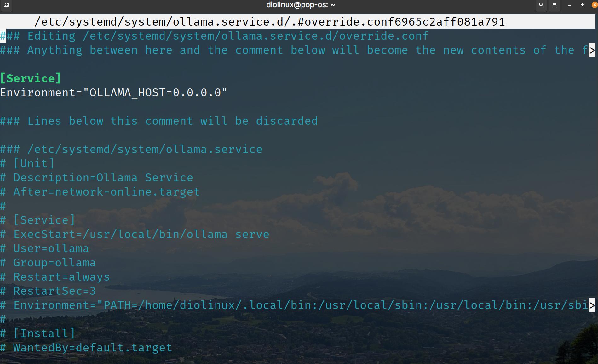The width and height of the screenshot is (598, 364).
Task: Maximize the terminal window with the plus button
Action: pyautogui.click(x=582, y=5)
